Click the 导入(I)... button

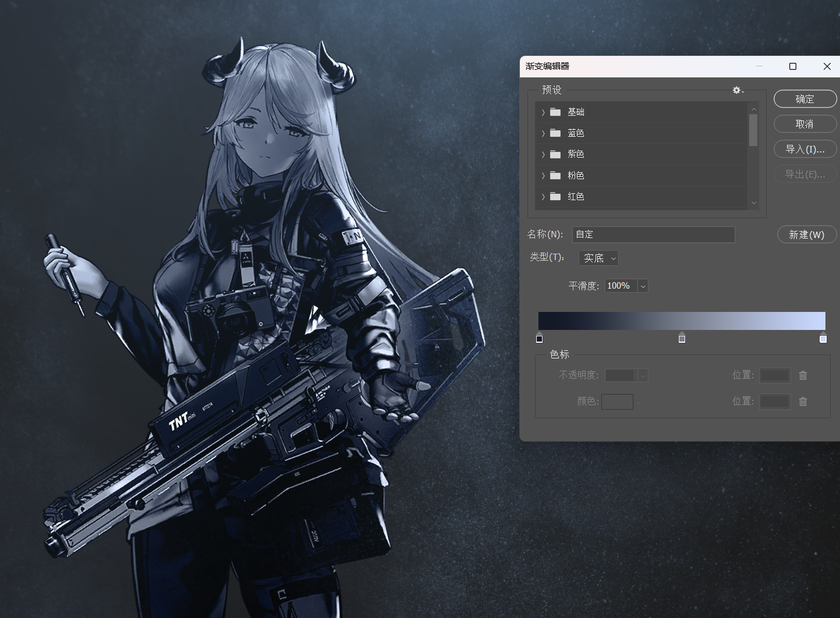805,149
